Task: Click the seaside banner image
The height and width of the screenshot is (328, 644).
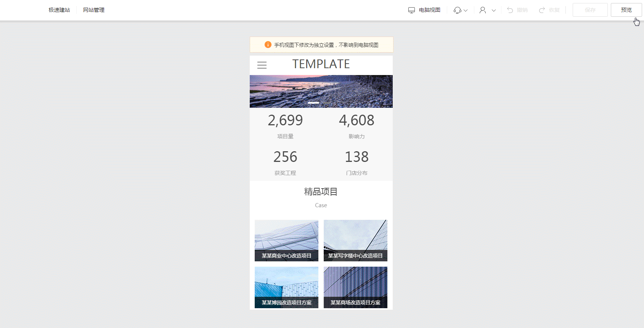Action: tap(321, 91)
